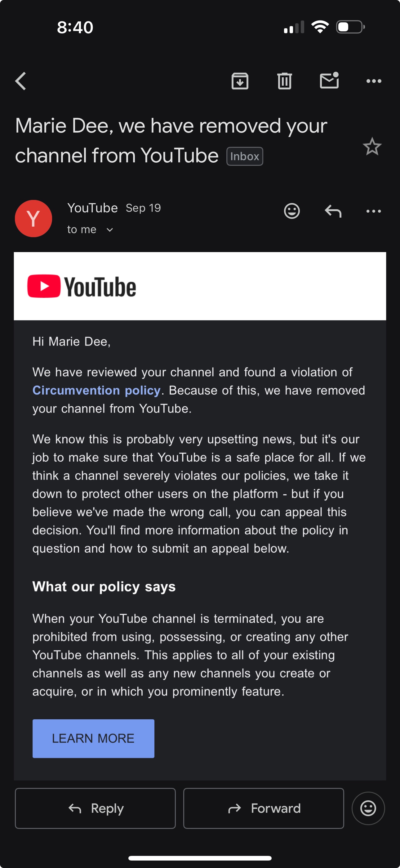This screenshot has width=400, height=868.
Task: Open top toolbar more options menu
Action: point(373,81)
